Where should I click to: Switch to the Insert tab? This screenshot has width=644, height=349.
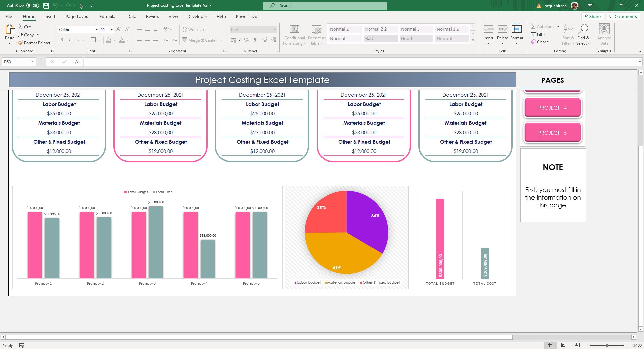click(50, 16)
